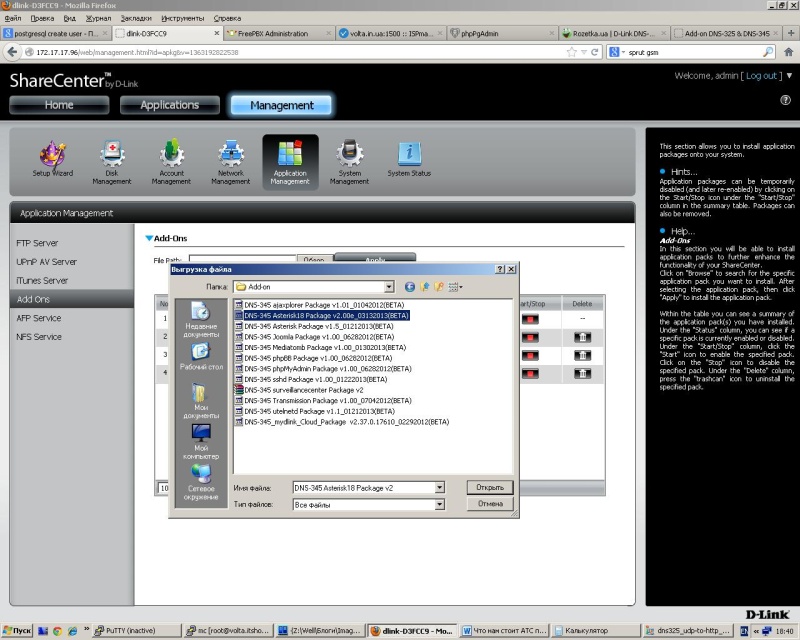The width and height of the screenshot is (800, 640).
Task: Go to the Home tab in ShareCenter
Action: (59, 105)
